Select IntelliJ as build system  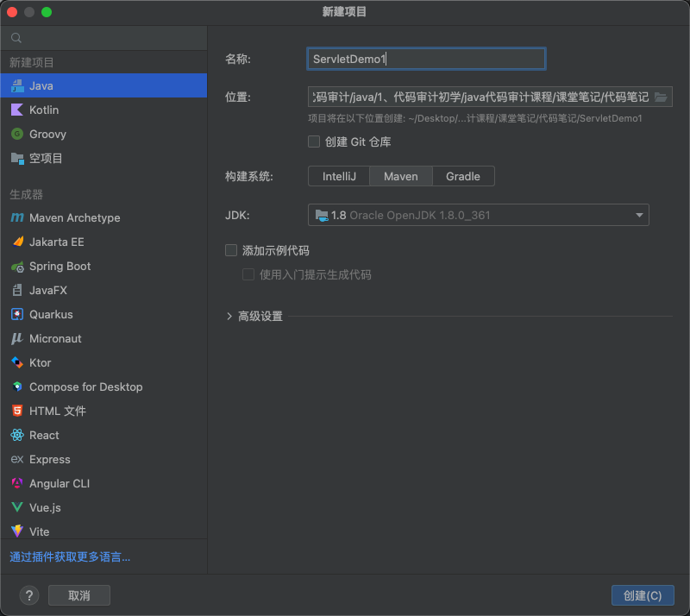pos(339,176)
